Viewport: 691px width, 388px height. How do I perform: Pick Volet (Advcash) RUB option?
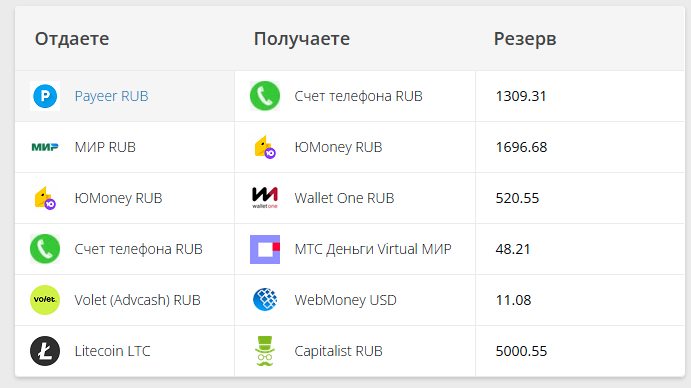point(137,300)
